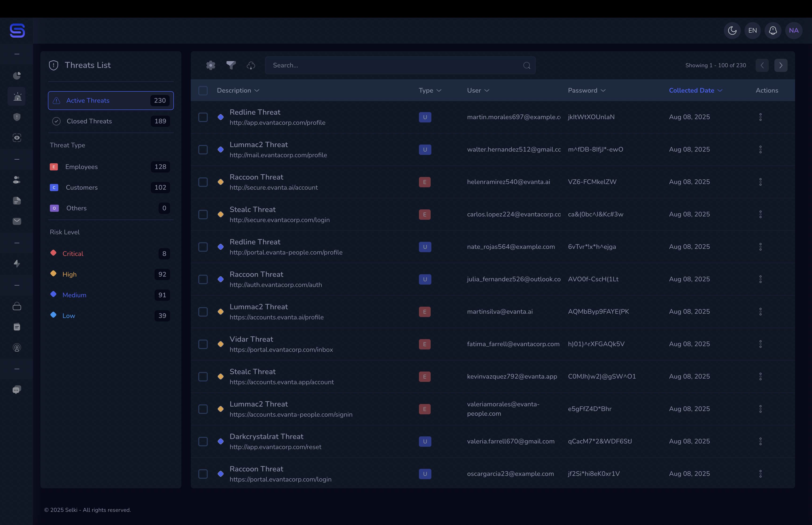Toggle dark mode moon icon
The width and height of the screenshot is (812, 525).
point(732,31)
